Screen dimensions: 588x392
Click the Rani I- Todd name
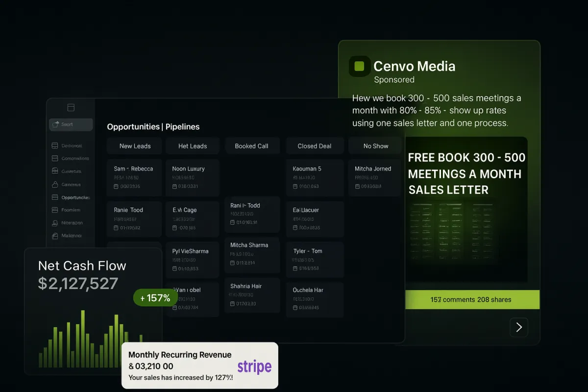coord(245,205)
